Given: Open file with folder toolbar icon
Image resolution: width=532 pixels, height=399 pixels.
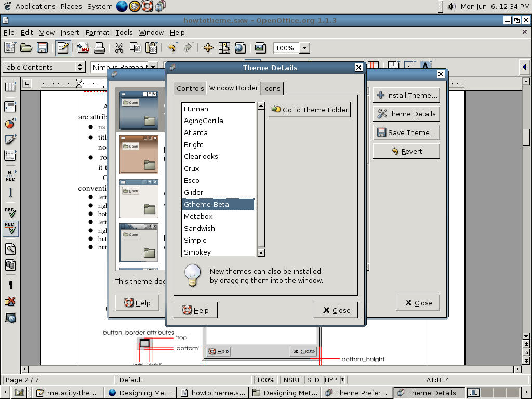Looking at the screenshot, I should coord(26,47).
